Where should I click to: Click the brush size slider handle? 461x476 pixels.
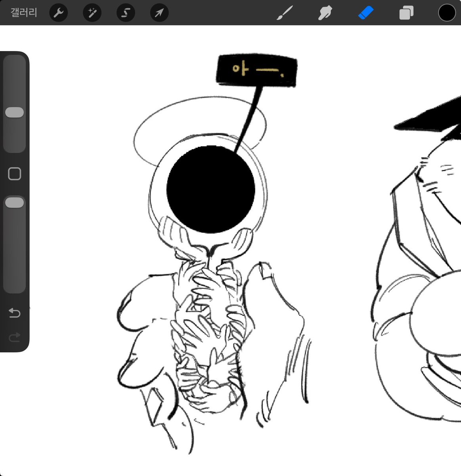[15, 112]
